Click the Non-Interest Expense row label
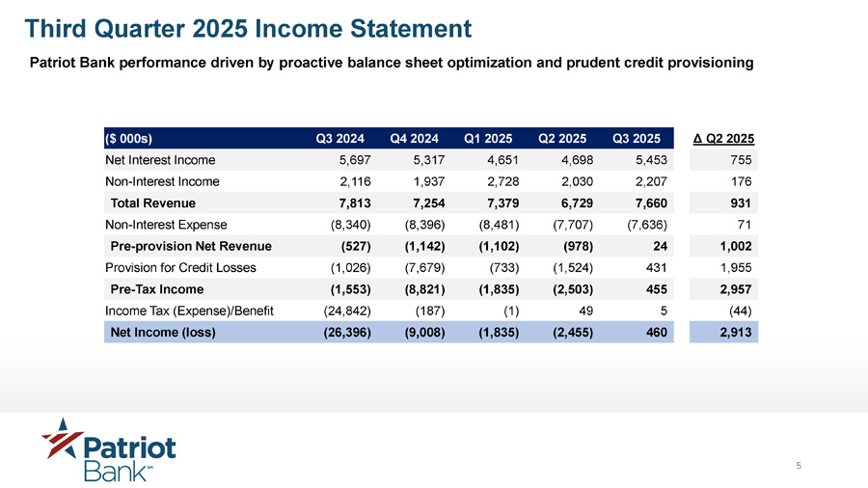868x488 pixels. tap(166, 225)
